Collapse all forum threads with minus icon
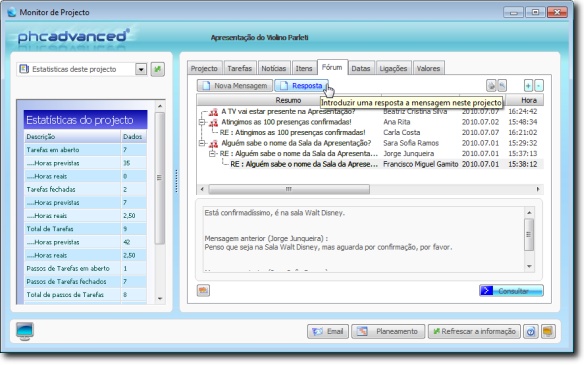Screen dimensions: 584x365 539,86
